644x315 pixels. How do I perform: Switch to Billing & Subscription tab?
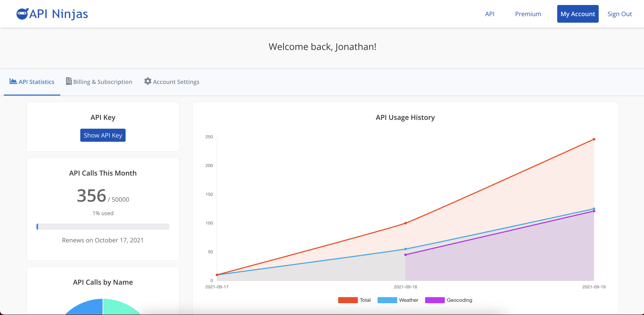pos(99,82)
